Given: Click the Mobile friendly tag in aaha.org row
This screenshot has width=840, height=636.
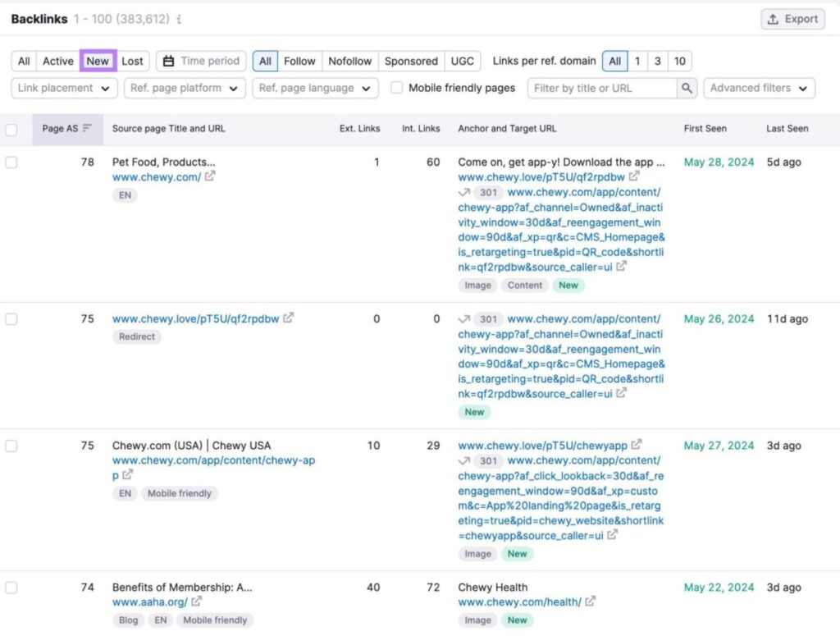Looking at the screenshot, I should tap(215, 620).
